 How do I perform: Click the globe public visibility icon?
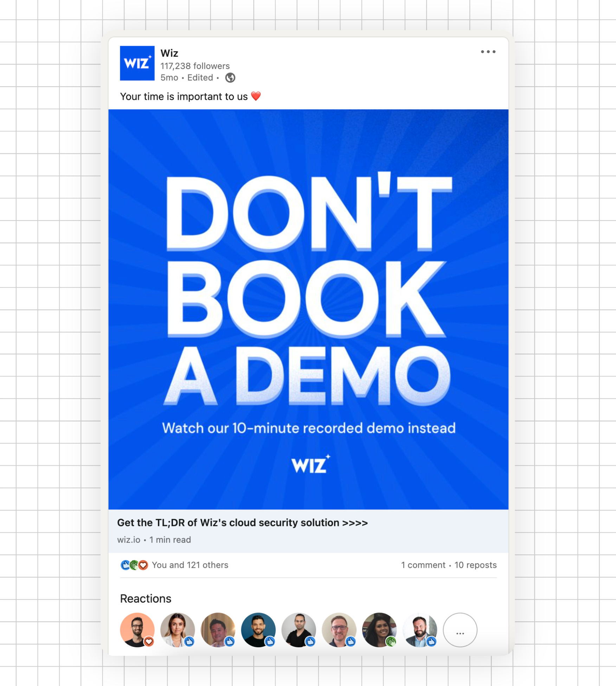[230, 78]
